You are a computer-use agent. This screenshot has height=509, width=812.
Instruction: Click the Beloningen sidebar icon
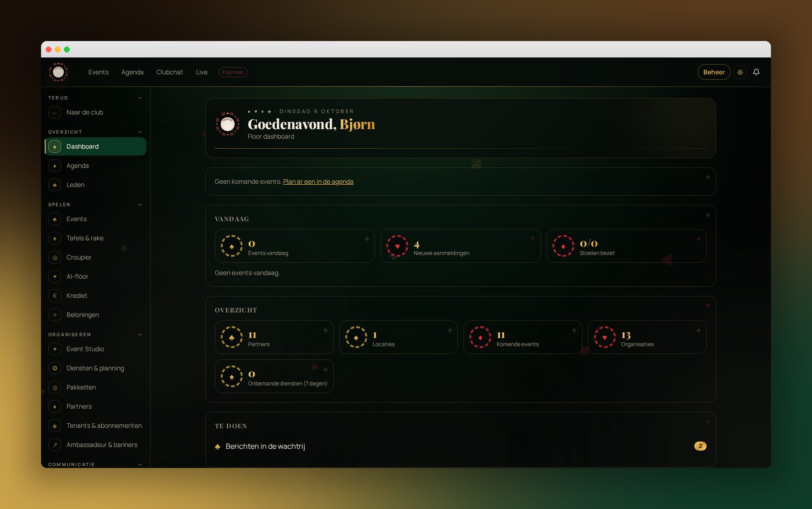(x=55, y=315)
